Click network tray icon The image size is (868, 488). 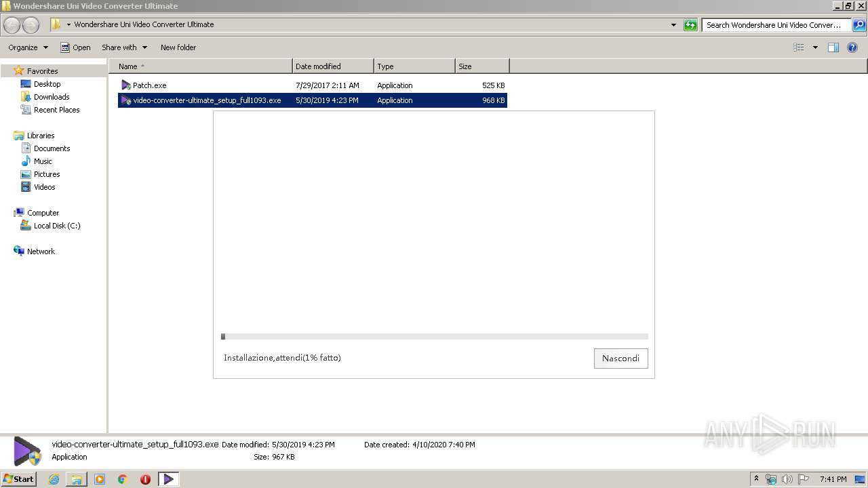pyautogui.click(x=771, y=479)
